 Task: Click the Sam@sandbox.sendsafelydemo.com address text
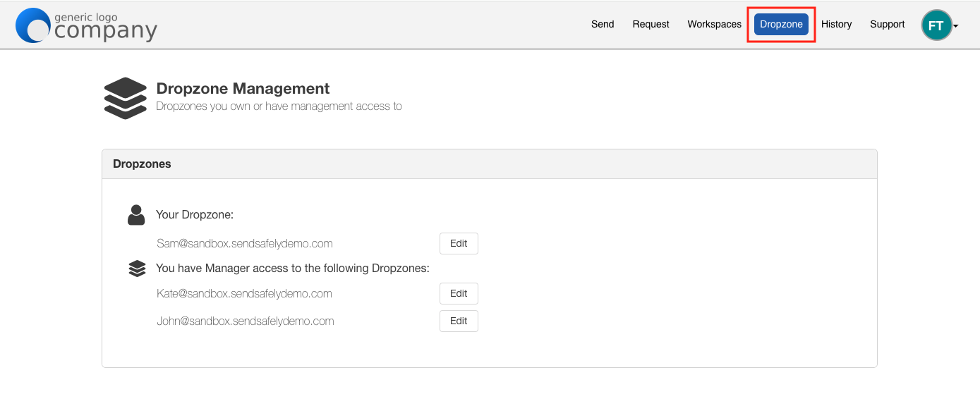(245, 244)
